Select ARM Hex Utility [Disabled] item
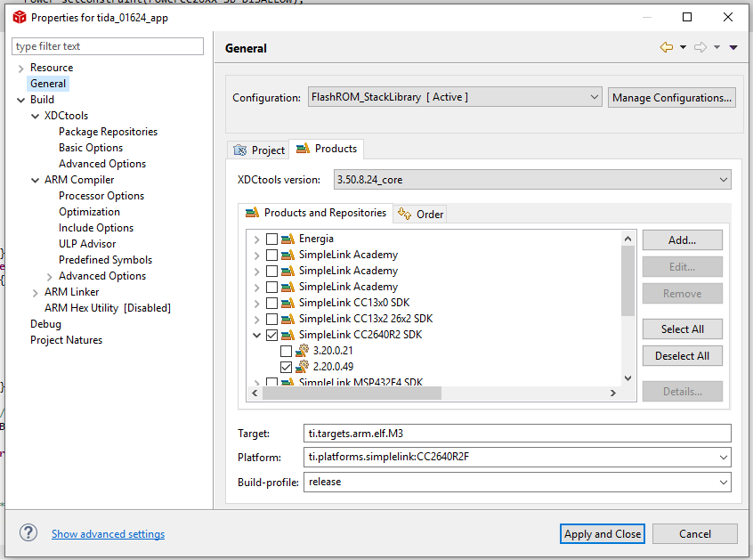753x560 pixels. pos(108,308)
